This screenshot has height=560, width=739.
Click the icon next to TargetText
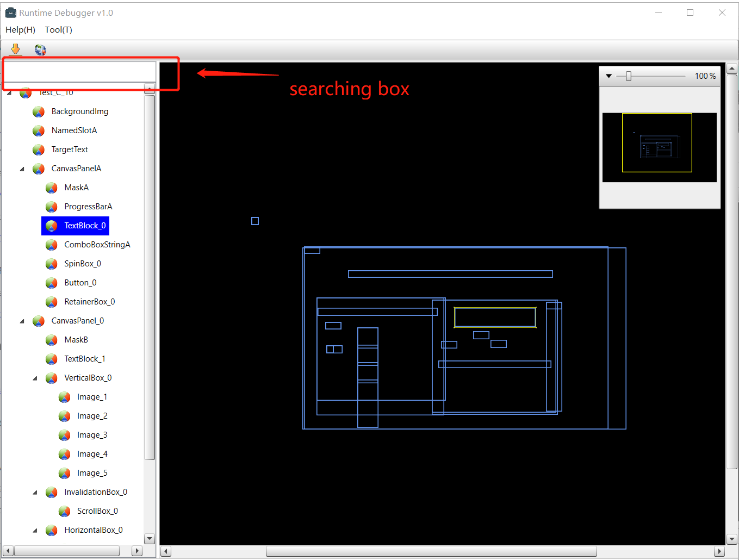(39, 150)
